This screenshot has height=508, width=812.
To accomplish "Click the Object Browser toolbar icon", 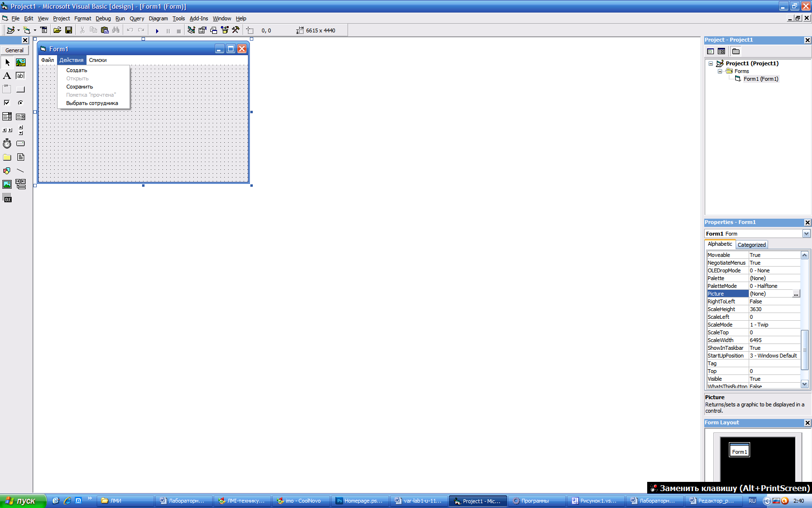I will 225,30.
